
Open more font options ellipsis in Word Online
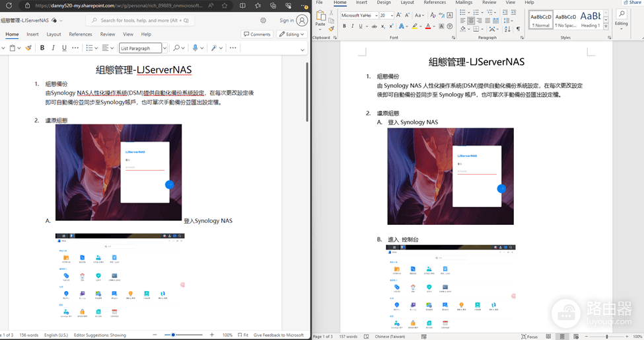pos(75,48)
